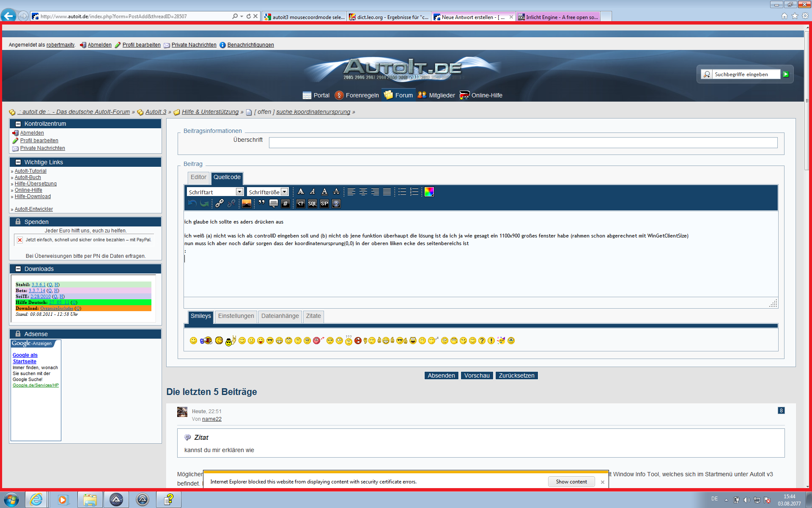Center align the post text

[363, 192]
